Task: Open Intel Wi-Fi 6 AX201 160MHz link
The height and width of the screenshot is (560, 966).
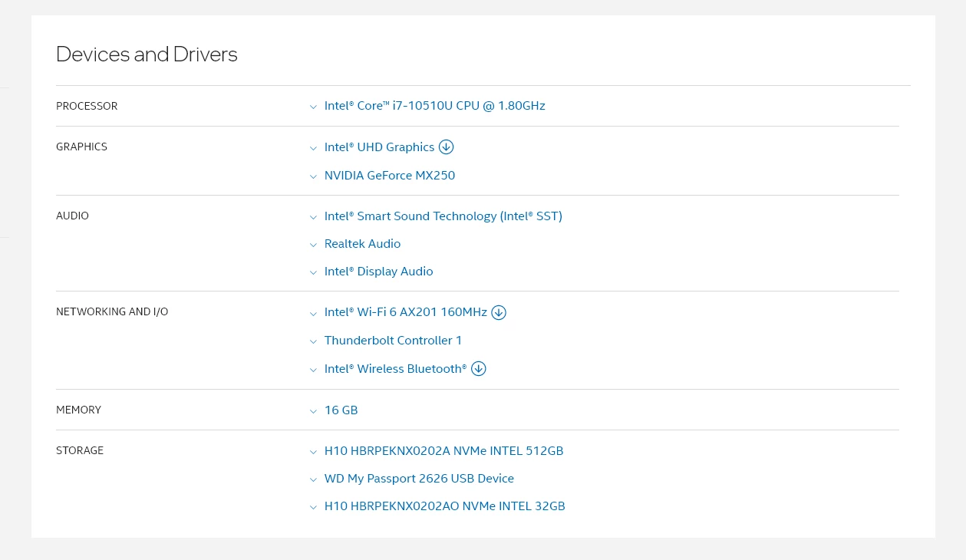Action: [406, 312]
